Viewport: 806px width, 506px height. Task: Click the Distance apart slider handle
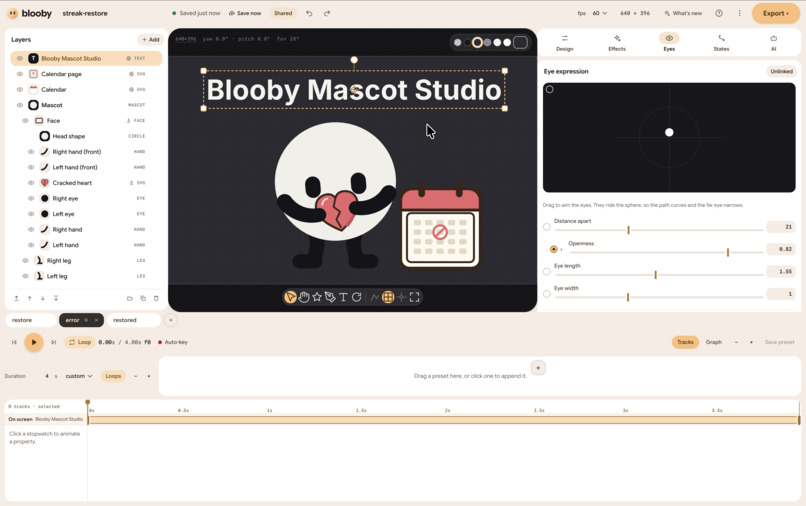click(628, 230)
